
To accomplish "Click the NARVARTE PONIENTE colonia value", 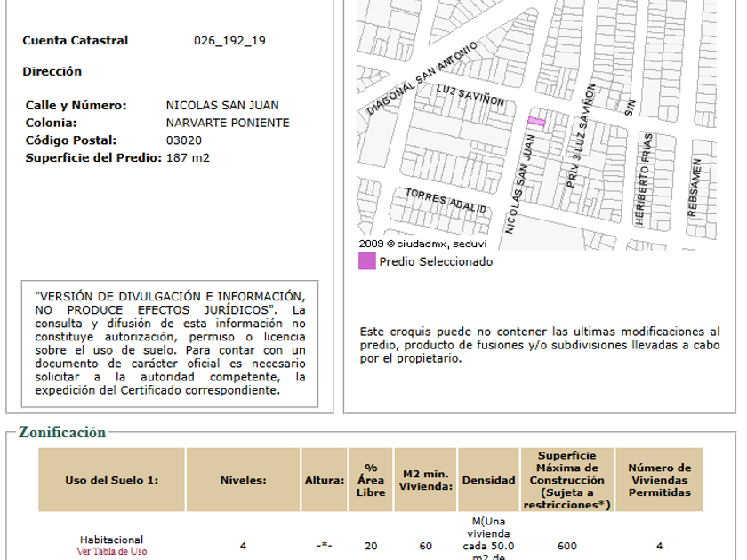I will pos(228,123).
